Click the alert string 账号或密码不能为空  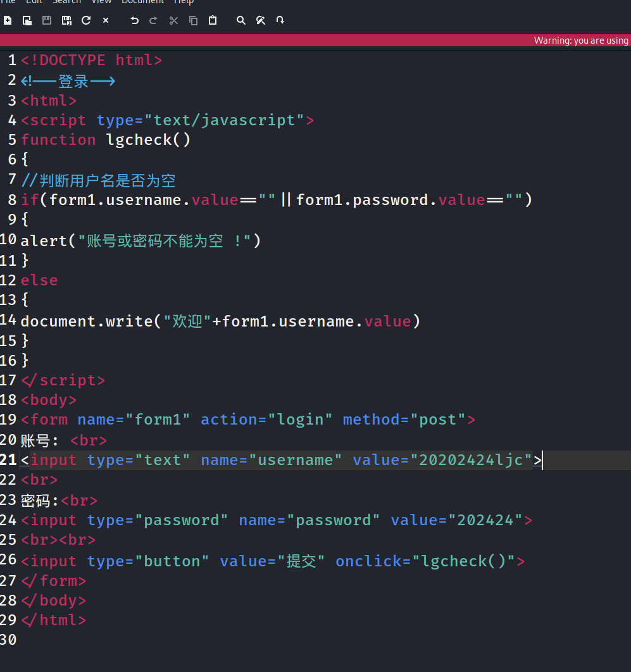[155, 241]
